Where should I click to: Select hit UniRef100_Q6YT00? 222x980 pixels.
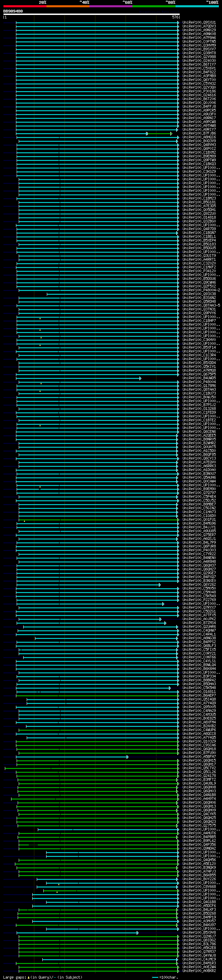pos(199,80)
